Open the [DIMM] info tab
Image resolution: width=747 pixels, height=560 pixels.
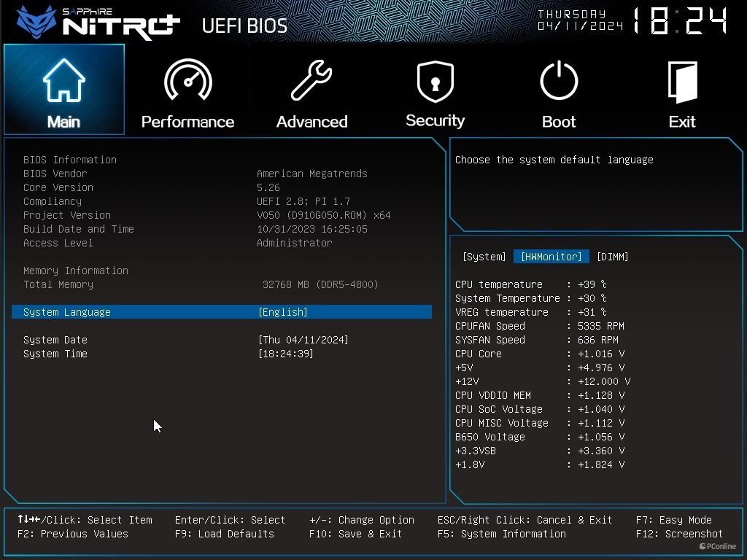(612, 257)
